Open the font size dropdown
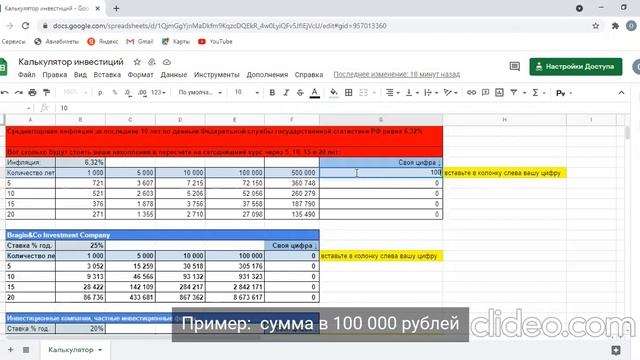 [247, 93]
